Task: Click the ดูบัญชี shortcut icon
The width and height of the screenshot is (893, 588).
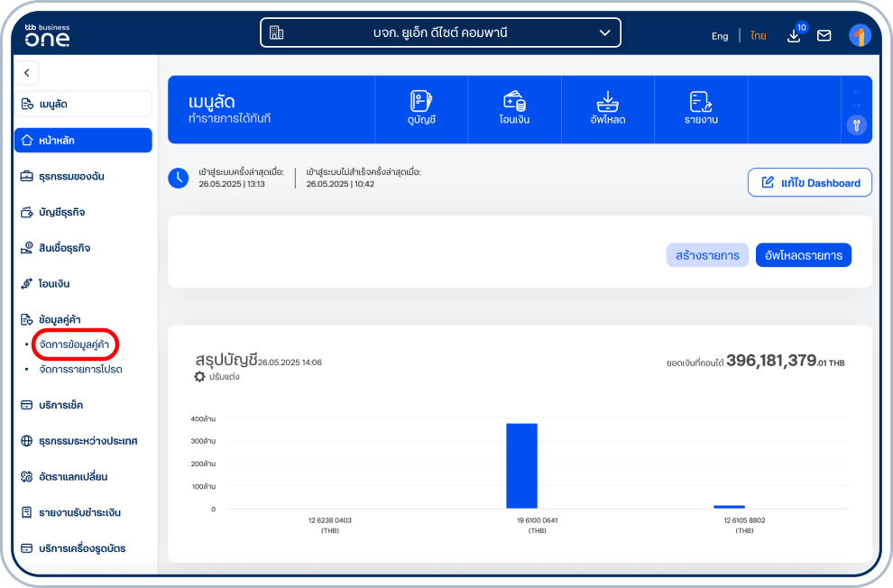Action: (421, 101)
